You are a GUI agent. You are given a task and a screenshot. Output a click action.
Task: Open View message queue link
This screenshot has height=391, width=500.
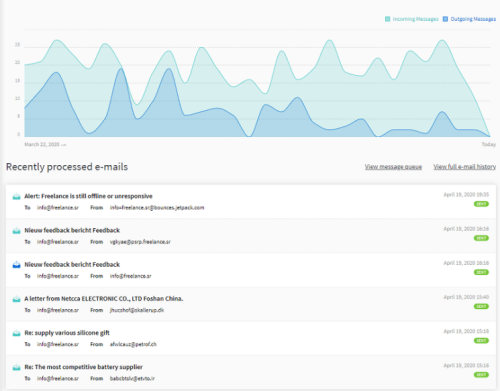(393, 167)
